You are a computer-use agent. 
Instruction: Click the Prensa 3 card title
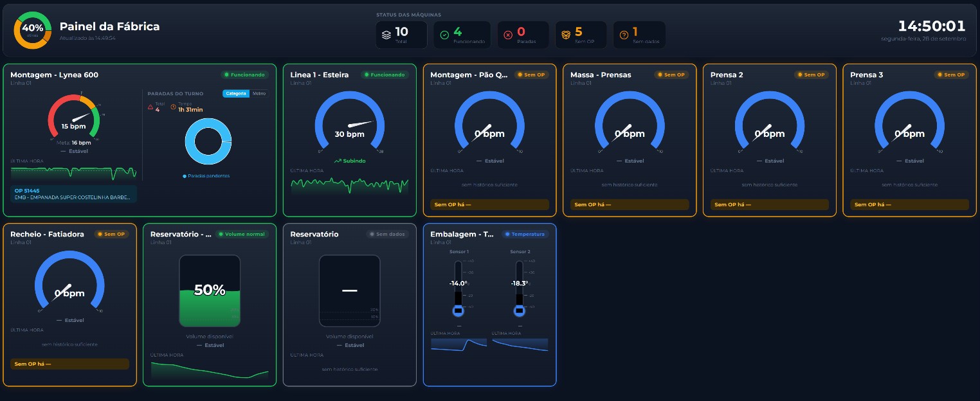click(x=867, y=75)
